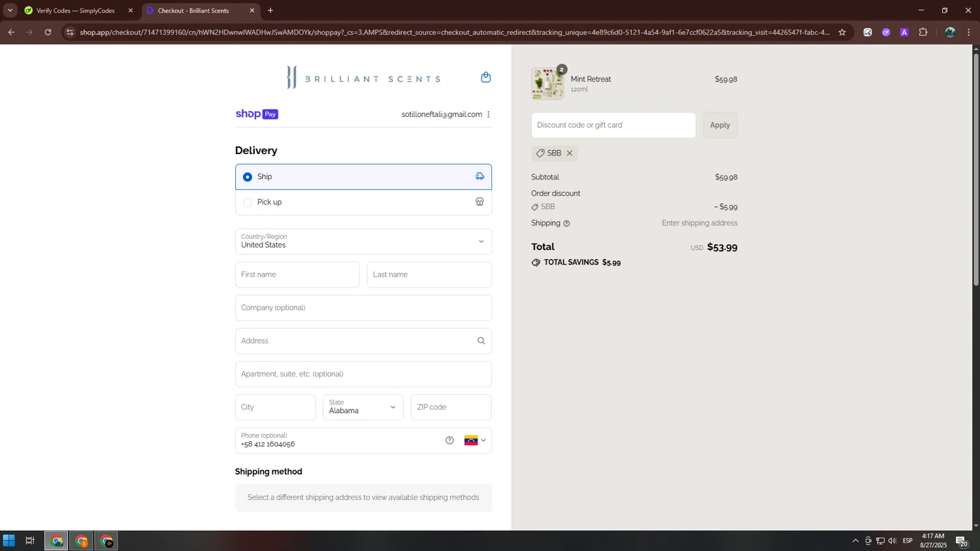Screen dimensions: 980x551
Task: Click the ZIP code field
Action: click(451, 407)
